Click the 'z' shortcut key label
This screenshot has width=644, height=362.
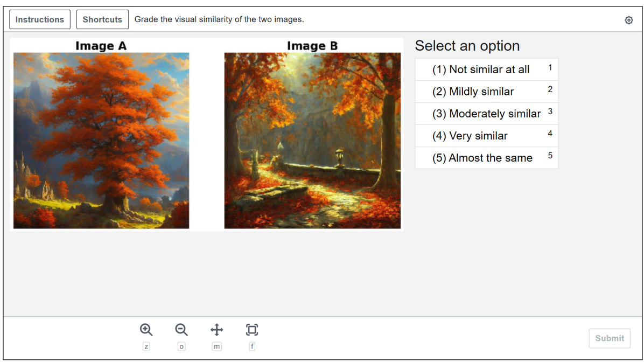[146, 346]
